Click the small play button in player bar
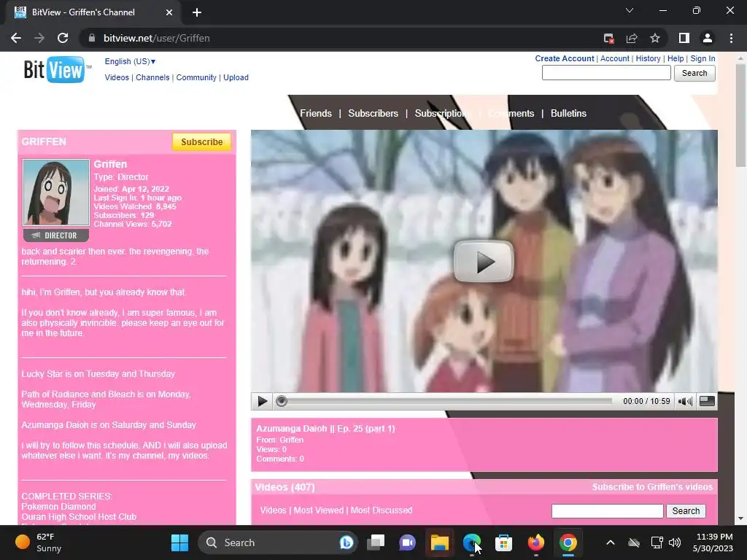The width and height of the screenshot is (747, 560). tap(262, 402)
